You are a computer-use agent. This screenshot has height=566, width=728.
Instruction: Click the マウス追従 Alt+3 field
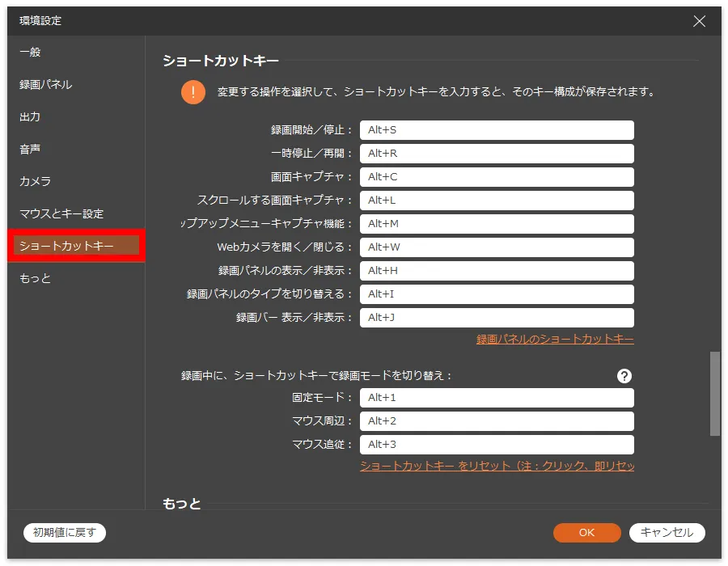[x=496, y=445]
